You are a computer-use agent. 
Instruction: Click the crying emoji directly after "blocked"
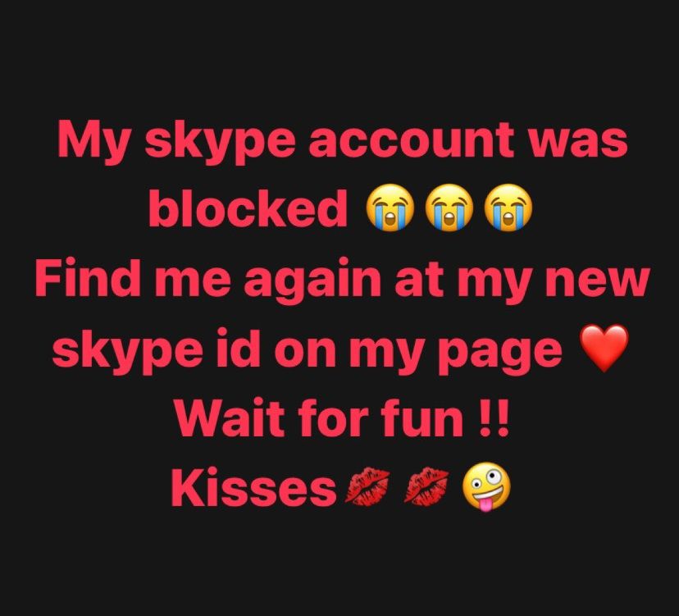[390, 208]
